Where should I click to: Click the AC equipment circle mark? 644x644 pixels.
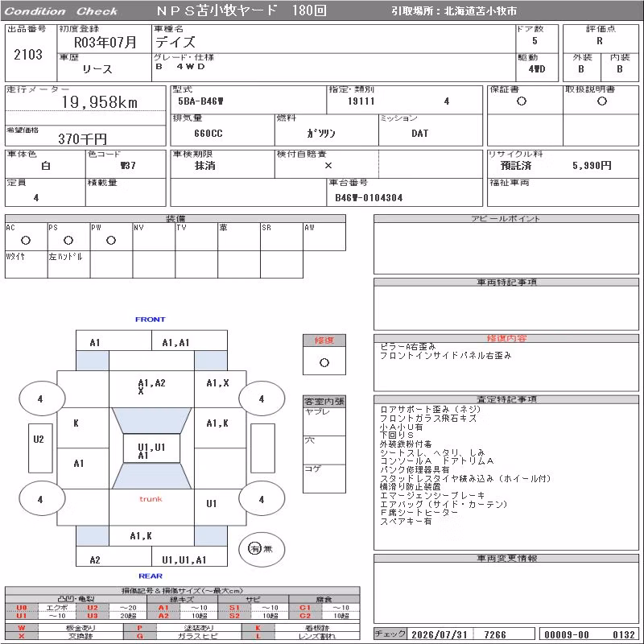(26, 241)
